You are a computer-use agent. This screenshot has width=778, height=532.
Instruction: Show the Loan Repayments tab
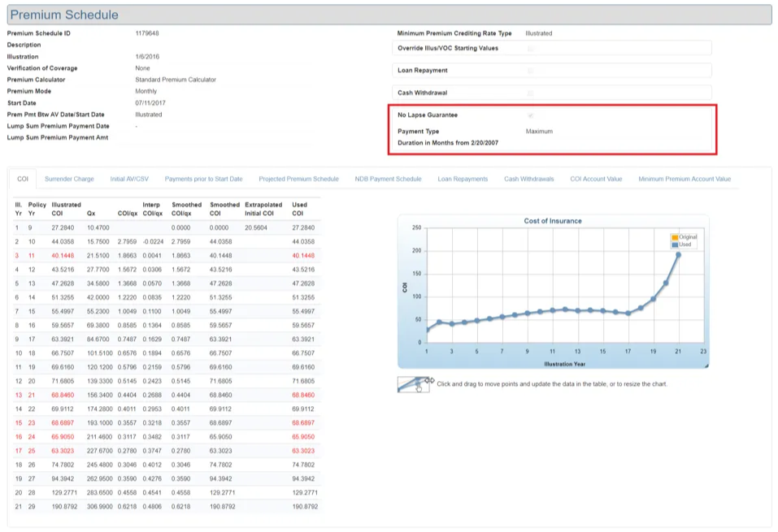[463, 179]
